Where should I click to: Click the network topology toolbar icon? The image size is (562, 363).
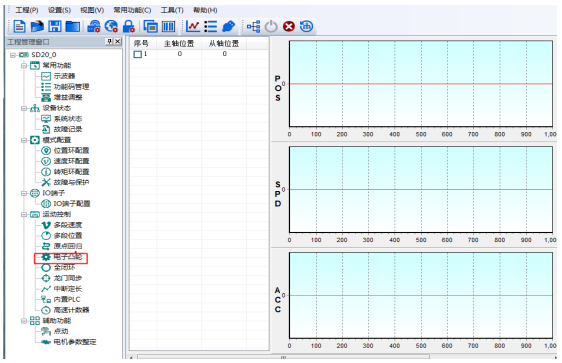253,26
